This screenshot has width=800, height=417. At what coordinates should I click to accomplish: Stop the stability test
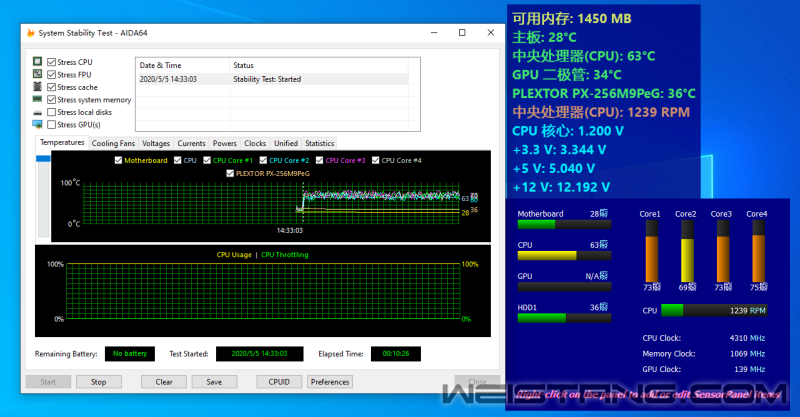tap(98, 382)
